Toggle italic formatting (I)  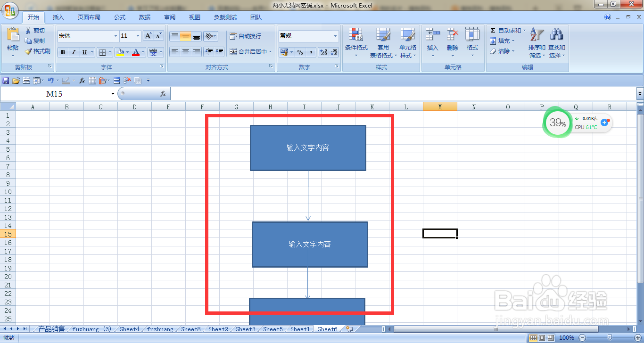(x=74, y=52)
